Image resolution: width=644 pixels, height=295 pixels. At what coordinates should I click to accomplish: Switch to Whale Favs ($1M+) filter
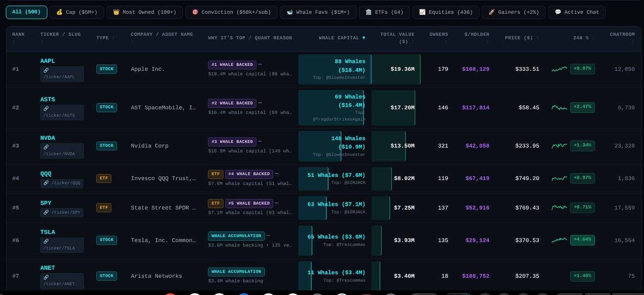(318, 12)
